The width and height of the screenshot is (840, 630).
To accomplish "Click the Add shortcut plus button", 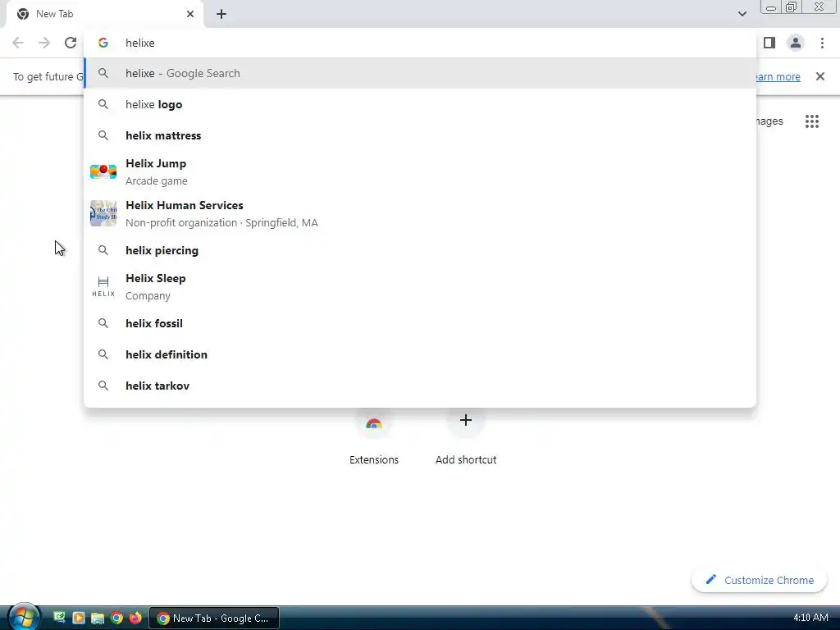I will (x=466, y=420).
